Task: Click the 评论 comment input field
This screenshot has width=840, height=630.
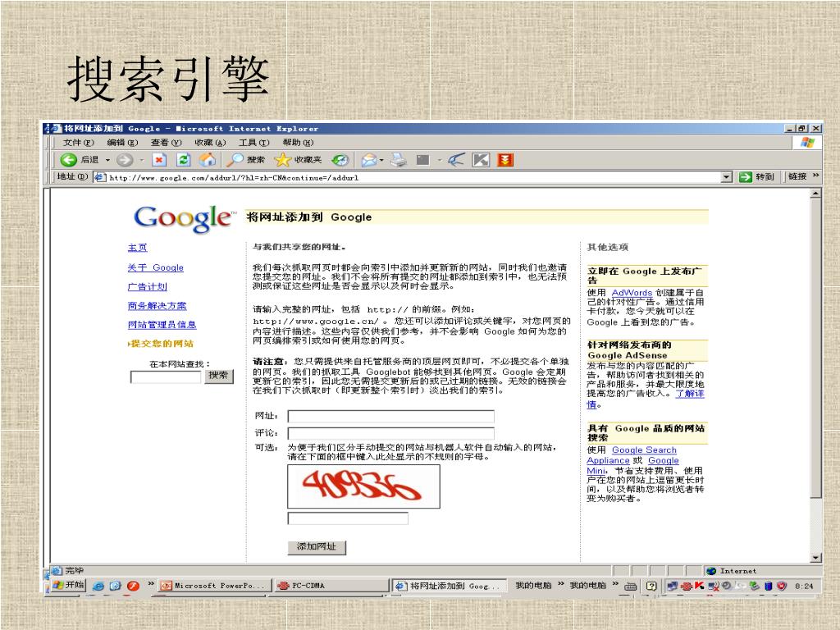Action: pos(391,433)
